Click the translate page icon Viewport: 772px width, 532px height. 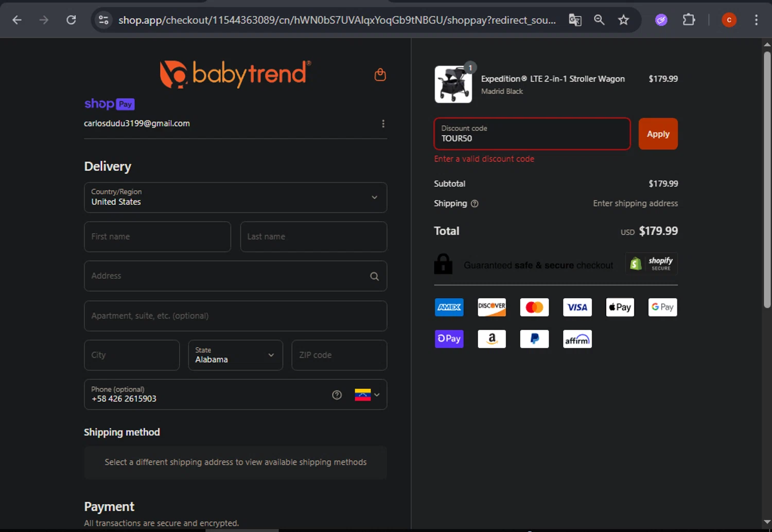(x=575, y=20)
